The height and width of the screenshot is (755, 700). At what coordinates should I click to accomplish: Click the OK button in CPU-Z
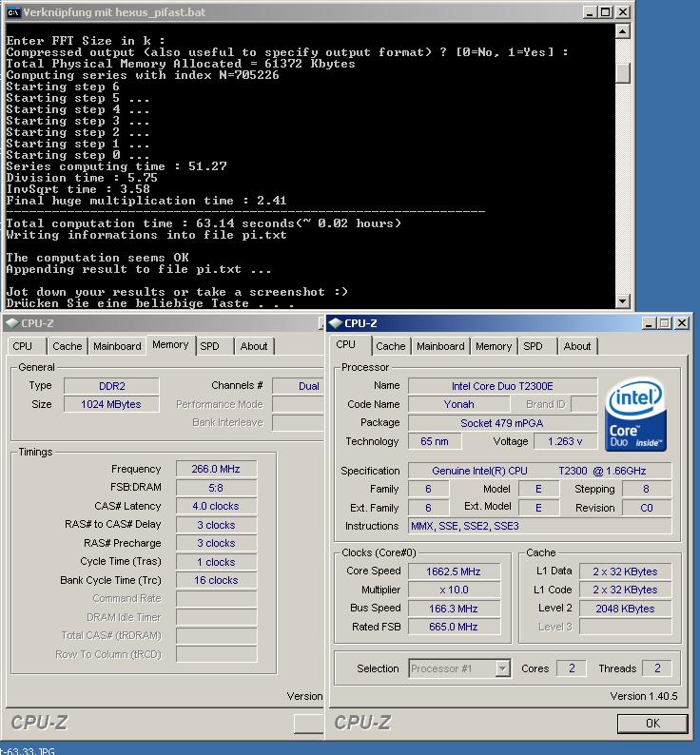point(652,724)
